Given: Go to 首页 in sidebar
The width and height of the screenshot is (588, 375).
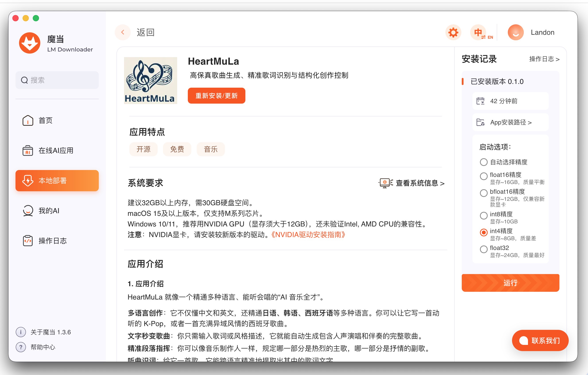Looking at the screenshot, I should [46, 120].
